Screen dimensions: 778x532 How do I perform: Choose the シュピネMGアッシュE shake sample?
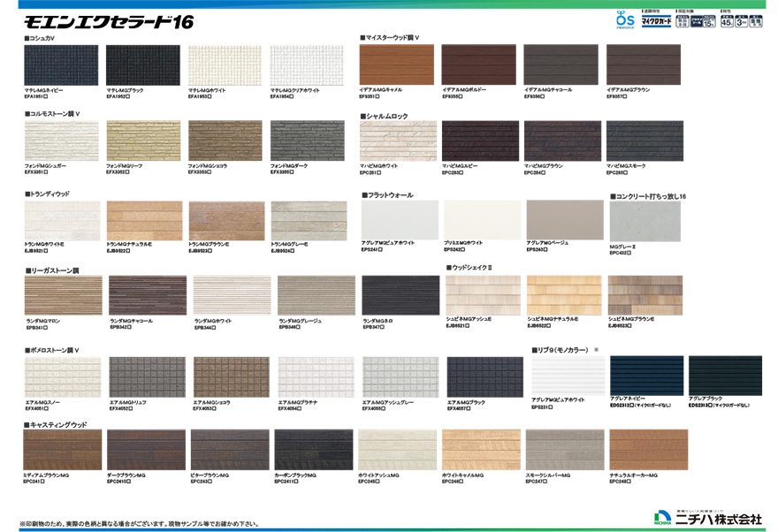484,295
